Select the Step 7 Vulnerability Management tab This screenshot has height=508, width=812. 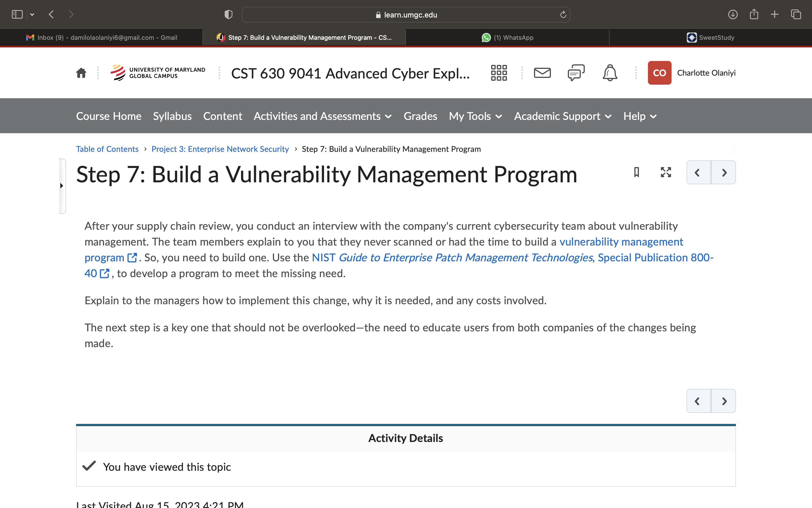(x=304, y=37)
